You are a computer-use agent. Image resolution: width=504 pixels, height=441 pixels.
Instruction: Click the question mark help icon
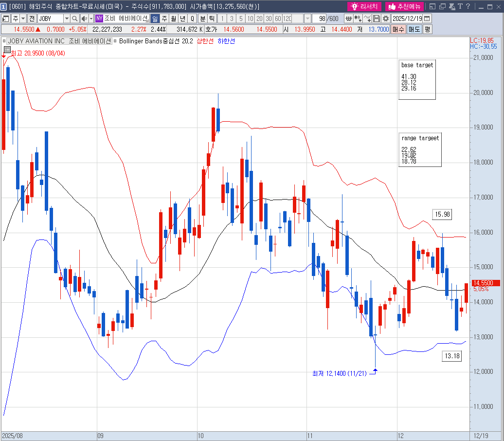point(468,6)
